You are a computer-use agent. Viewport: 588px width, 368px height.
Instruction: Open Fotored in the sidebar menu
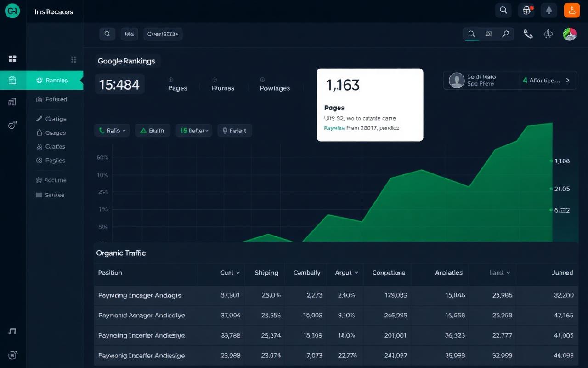pos(55,99)
